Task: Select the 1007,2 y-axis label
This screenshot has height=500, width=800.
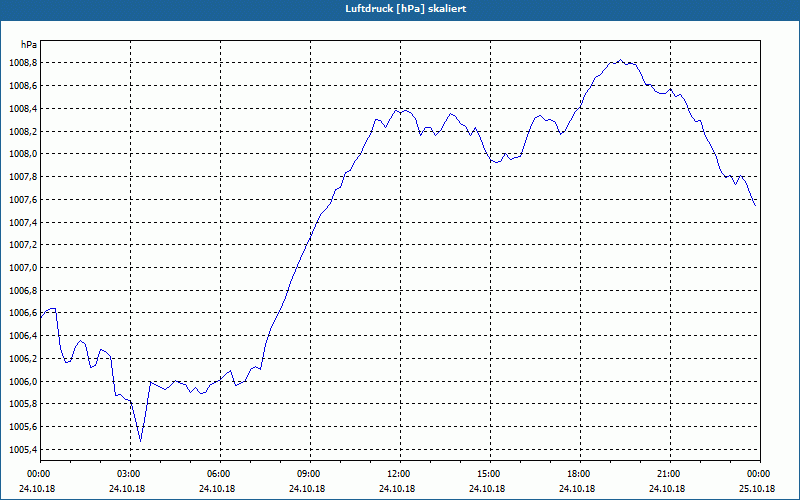Action: tap(22, 245)
